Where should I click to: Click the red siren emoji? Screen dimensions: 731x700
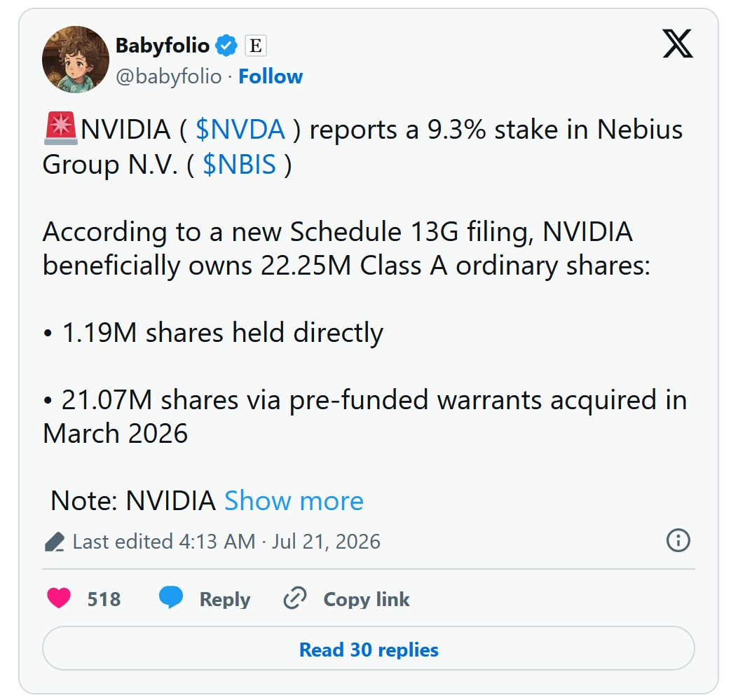60,128
